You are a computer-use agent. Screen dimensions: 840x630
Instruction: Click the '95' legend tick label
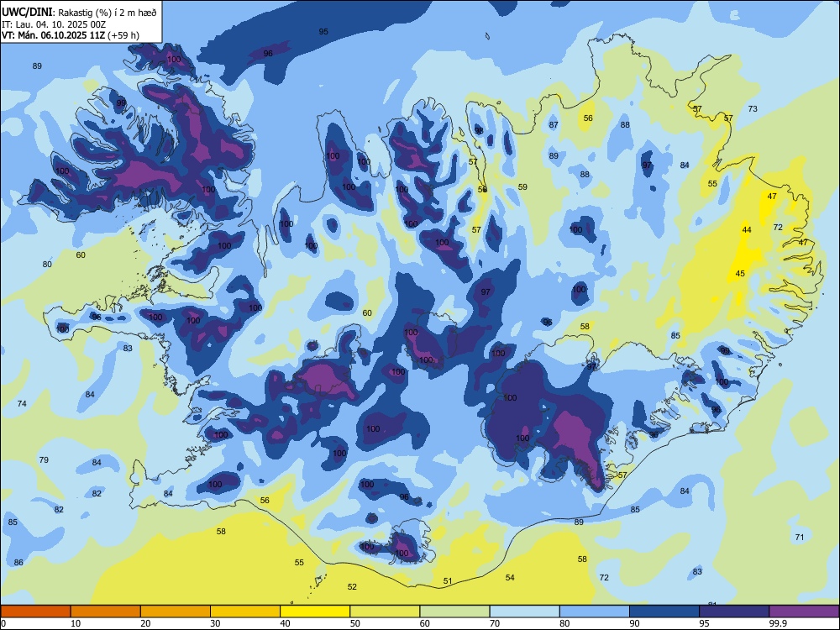[705, 623]
